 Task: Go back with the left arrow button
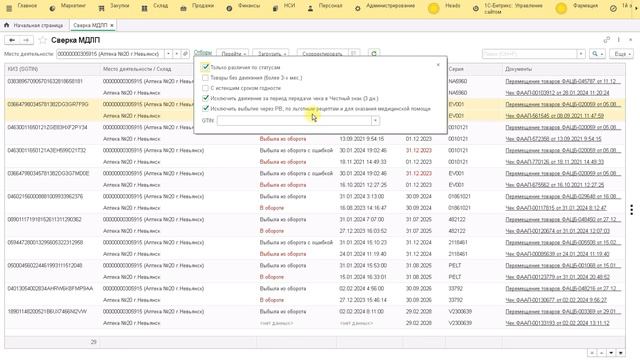(x=12, y=40)
